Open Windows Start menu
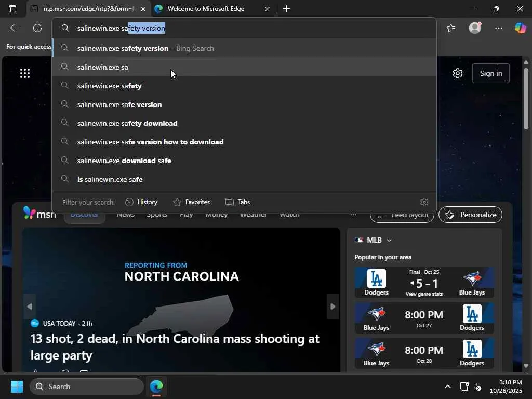Image resolution: width=532 pixels, height=399 pixels. pos(17,387)
